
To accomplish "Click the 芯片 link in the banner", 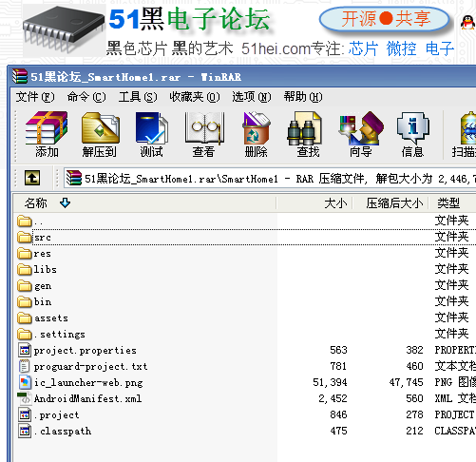I will coord(363,49).
